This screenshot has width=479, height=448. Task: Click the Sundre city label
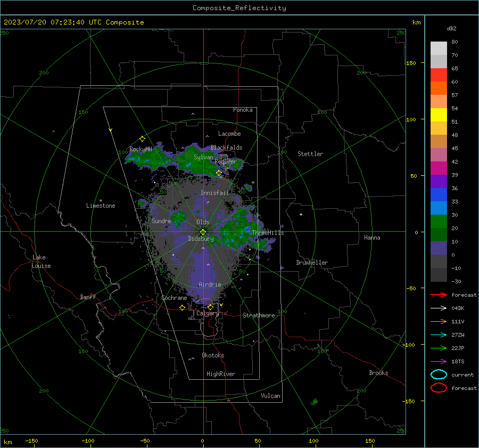pyautogui.click(x=161, y=221)
